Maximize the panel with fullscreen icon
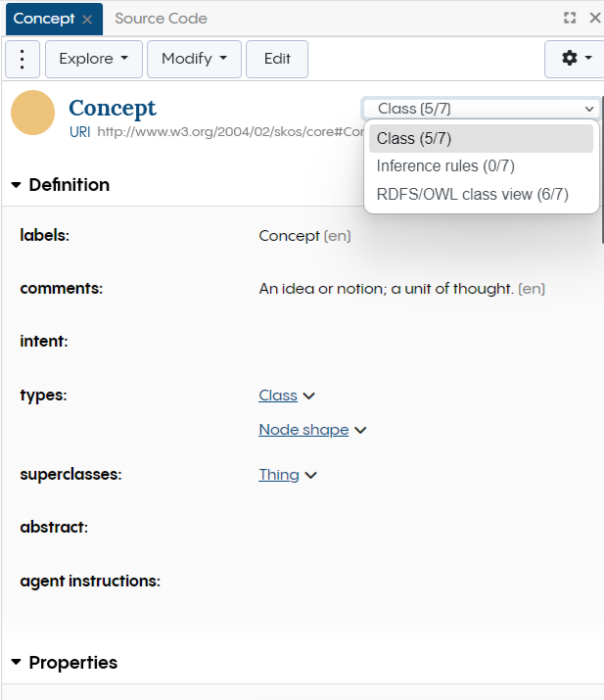Viewport: 604px width, 700px height. (570, 18)
